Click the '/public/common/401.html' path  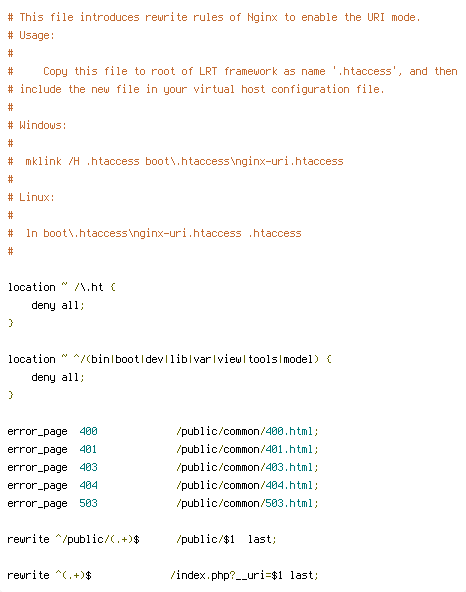(x=247, y=450)
